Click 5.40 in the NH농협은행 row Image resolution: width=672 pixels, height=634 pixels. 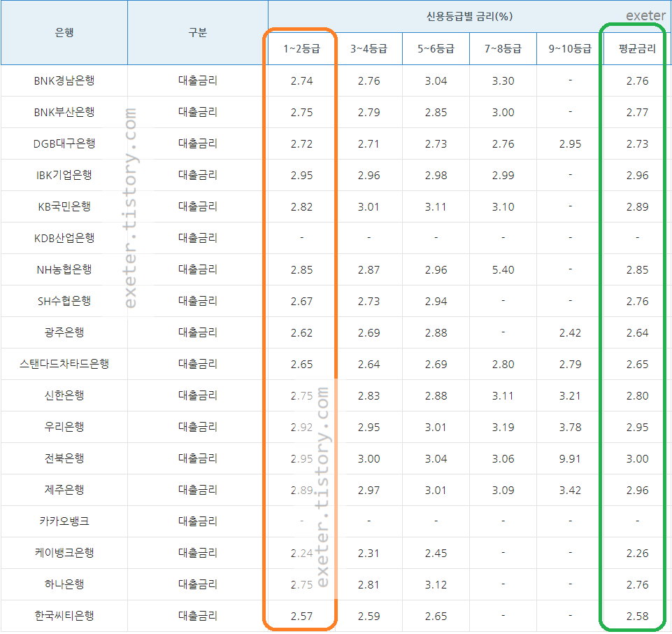pyautogui.click(x=503, y=270)
